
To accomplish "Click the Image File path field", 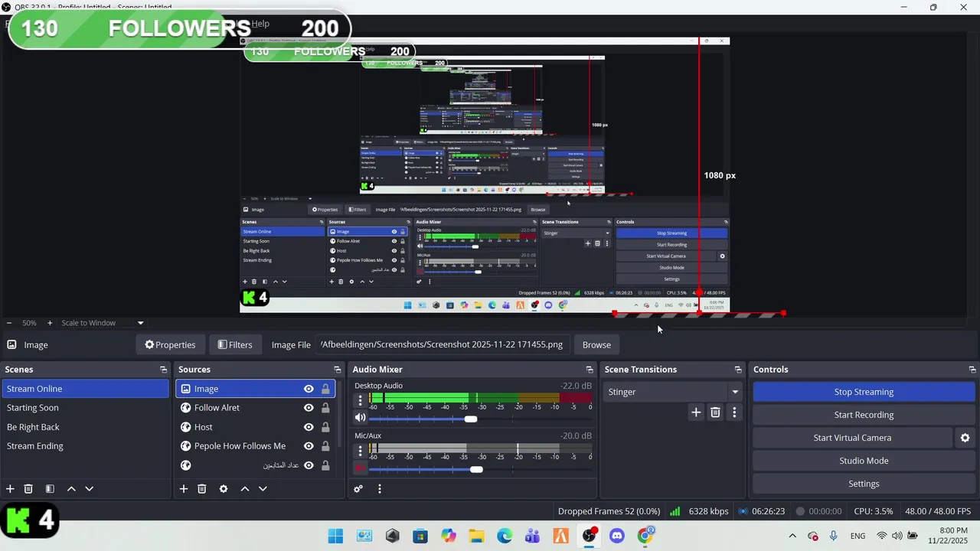I will (443, 344).
